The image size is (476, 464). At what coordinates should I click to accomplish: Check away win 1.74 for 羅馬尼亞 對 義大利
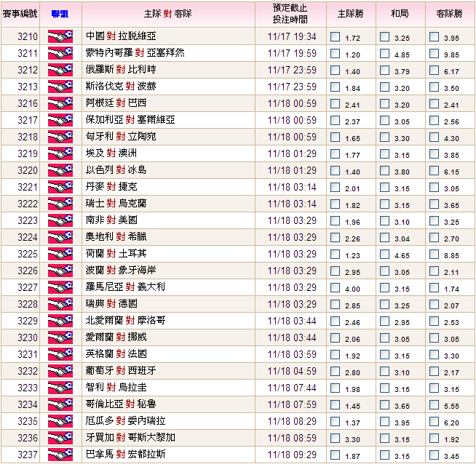click(x=434, y=287)
